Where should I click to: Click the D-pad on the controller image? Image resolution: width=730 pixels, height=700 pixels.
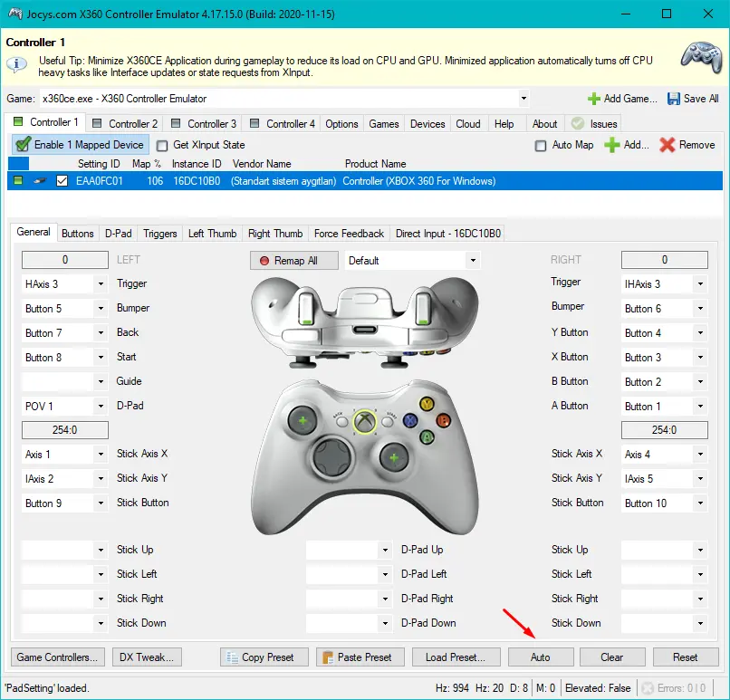click(x=331, y=457)
